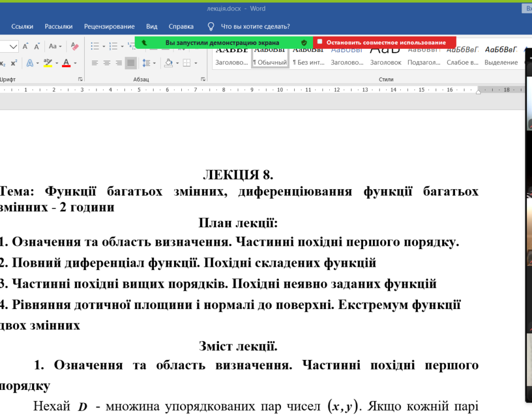Viewport: 532px width, 416px height.
Task: Decrease font size with the shrink A icon
Action: point(37,46)
